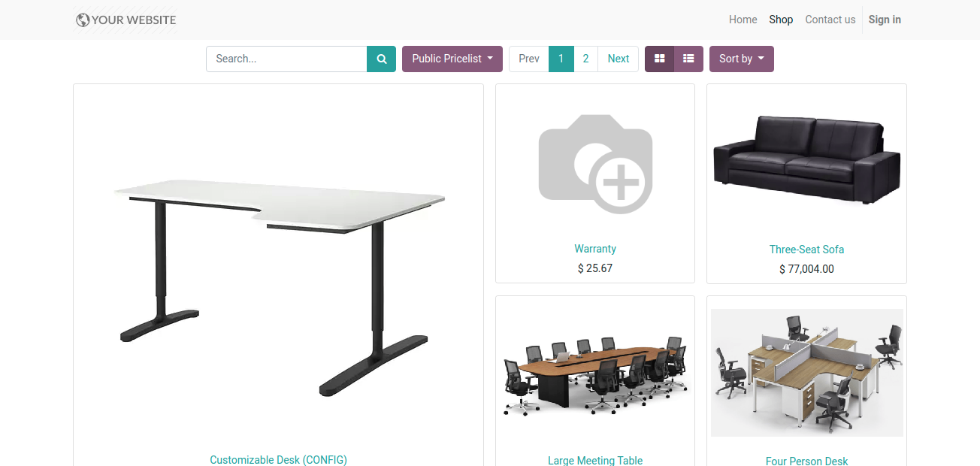
Task: Click the Sign in link
Action: (885, 20)
